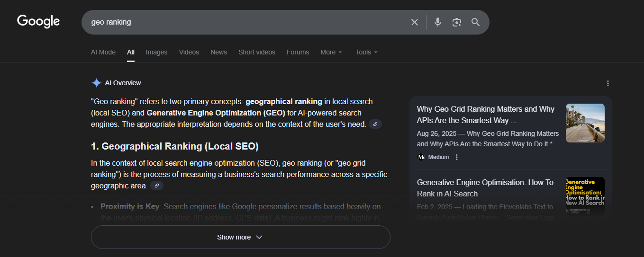This screenshot has height=257, width=644.
Task: Click source link icon after 'geographic area'
Action: pos(157,186)
